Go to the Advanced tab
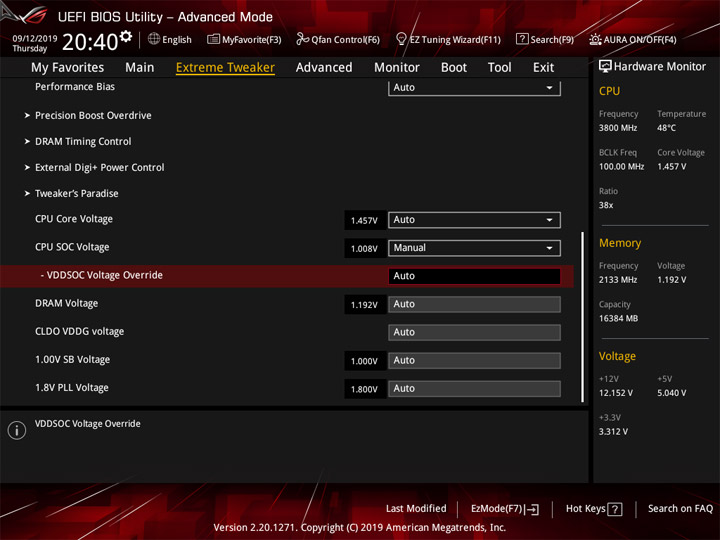Viewport: 720px width, 540px height. [x=324, y=68]
